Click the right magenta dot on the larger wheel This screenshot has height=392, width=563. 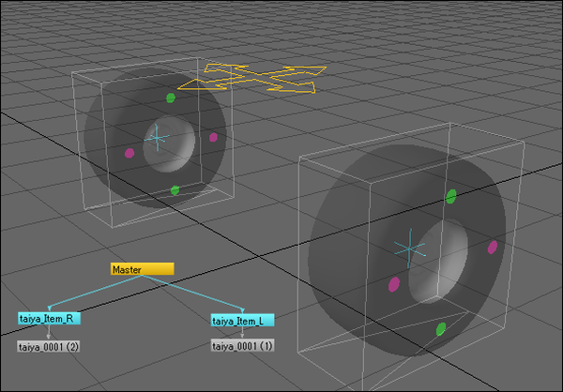[493, 248]
